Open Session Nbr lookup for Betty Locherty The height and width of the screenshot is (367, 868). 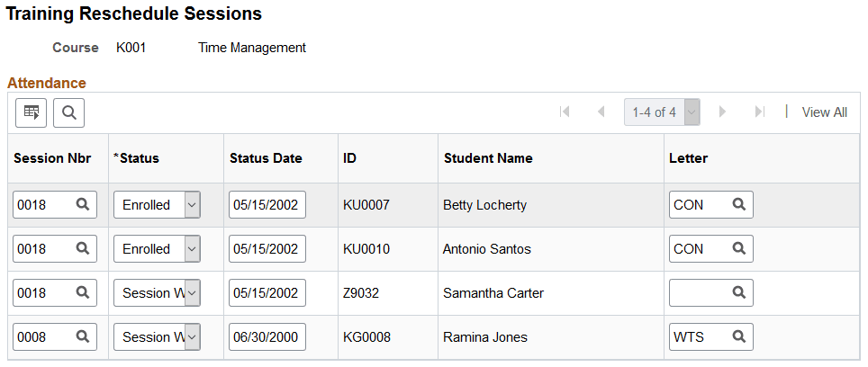(83, 205)
